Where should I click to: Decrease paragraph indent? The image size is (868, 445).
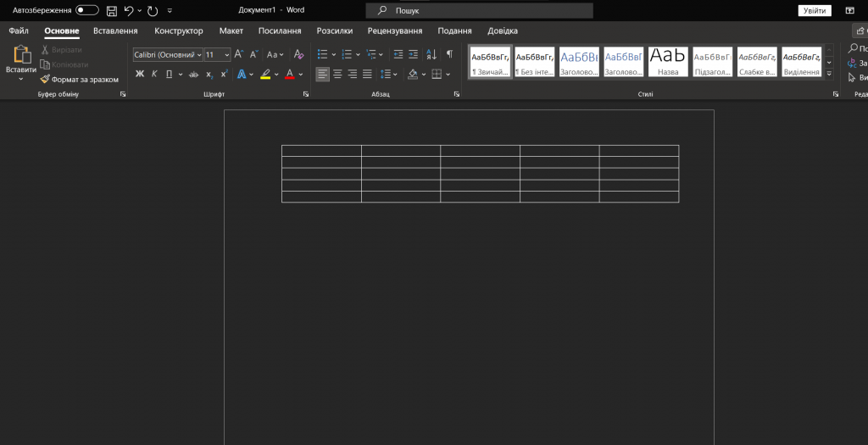398,54
